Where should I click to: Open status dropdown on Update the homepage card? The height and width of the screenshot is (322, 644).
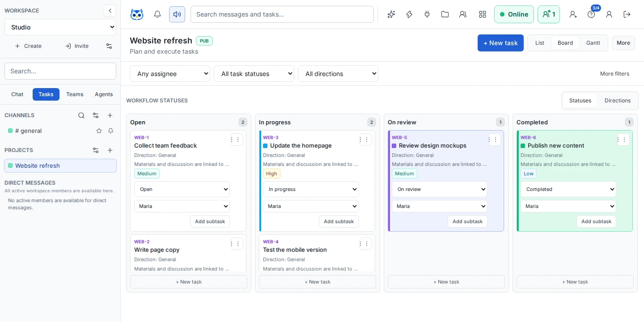(311, 189)
